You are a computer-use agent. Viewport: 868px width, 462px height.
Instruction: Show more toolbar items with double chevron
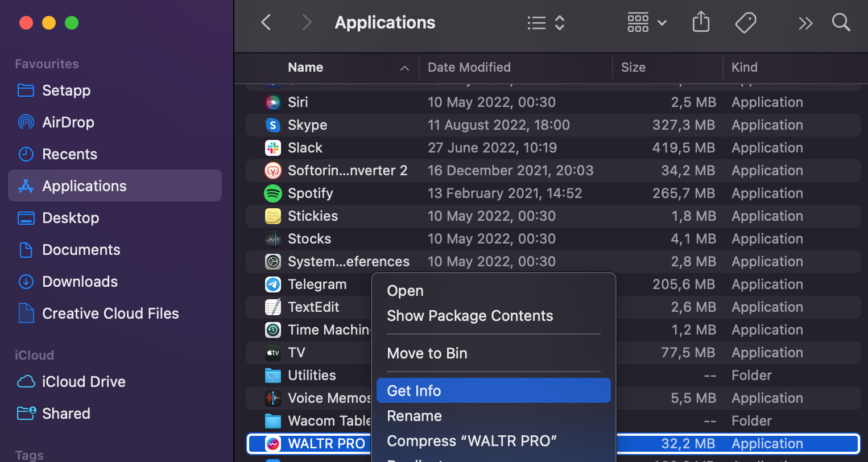(x=805, y=23)
